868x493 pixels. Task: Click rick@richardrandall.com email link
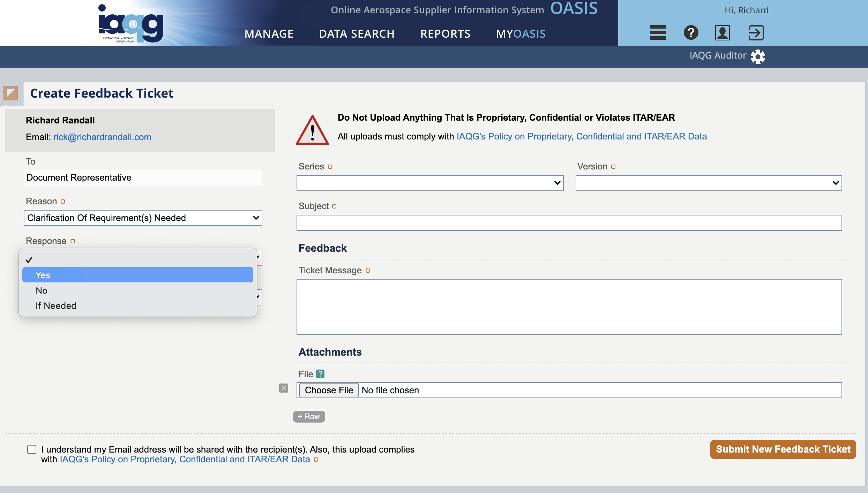click(102, 137)
